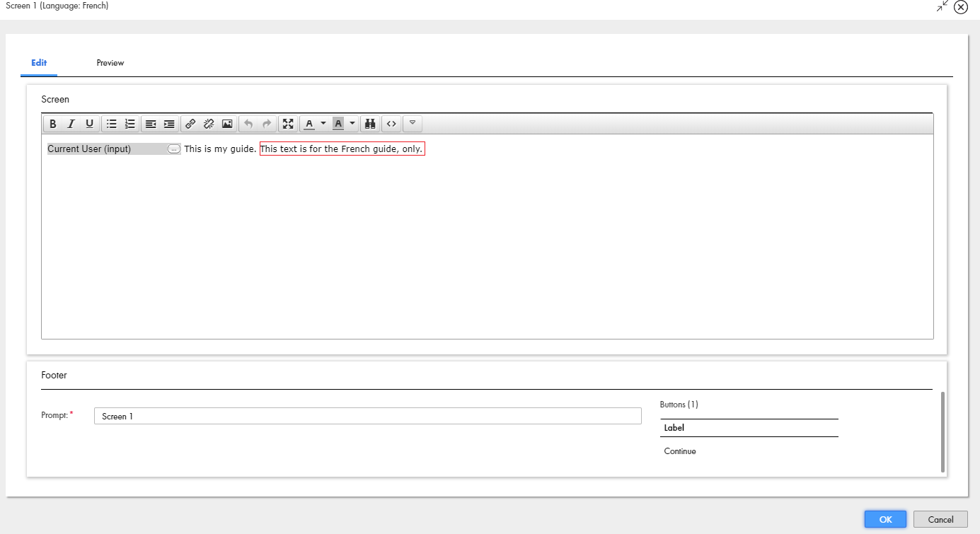Open the text color dropdown arrow
The height and width of the screenshot is (534, 980).
pyautogui.click(x=323, y=124)
